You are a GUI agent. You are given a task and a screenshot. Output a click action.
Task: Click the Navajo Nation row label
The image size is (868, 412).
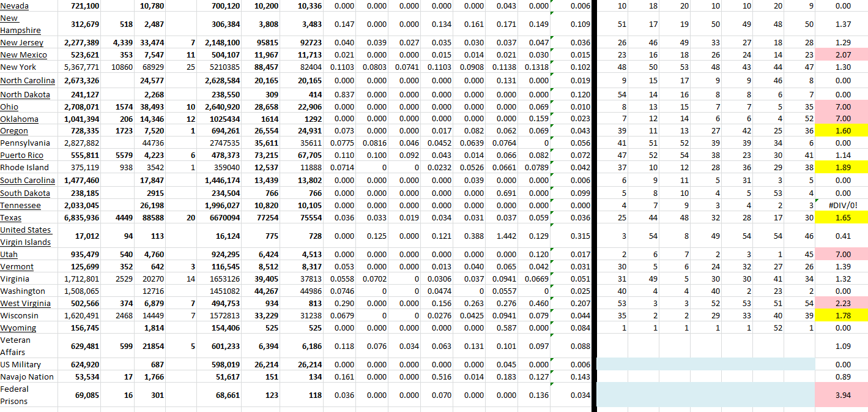(x=27, y=377)
